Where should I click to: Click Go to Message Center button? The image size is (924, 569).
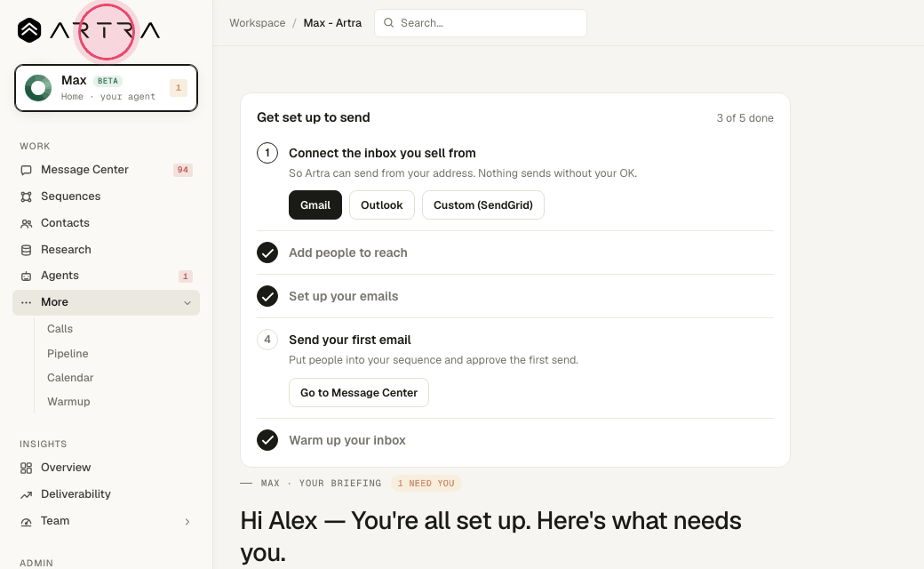pos(359,393)
